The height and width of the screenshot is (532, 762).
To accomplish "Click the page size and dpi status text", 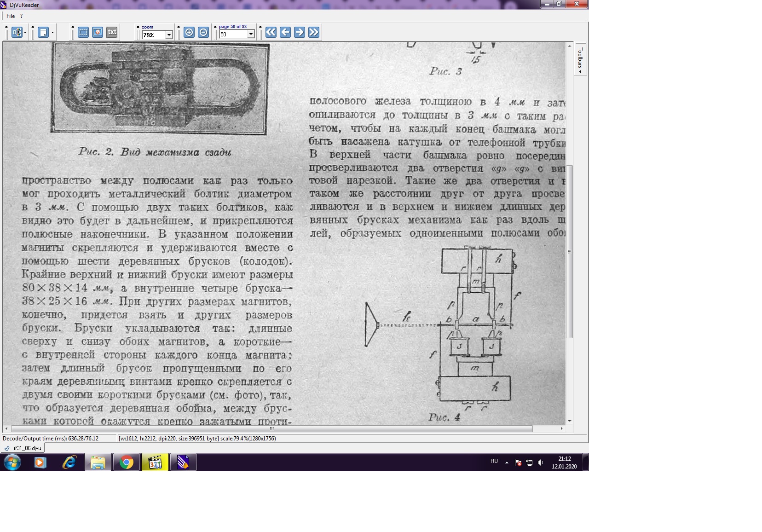I will (x=197, y=439).
